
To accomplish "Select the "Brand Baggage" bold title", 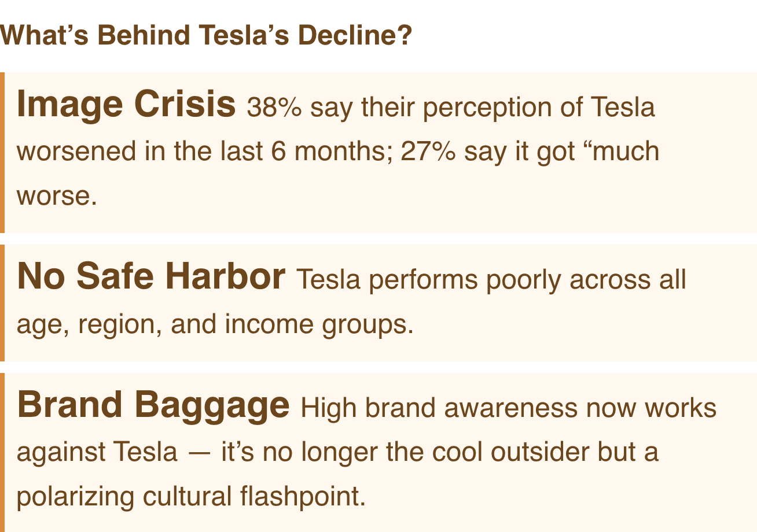I will [x=153, y=405].
